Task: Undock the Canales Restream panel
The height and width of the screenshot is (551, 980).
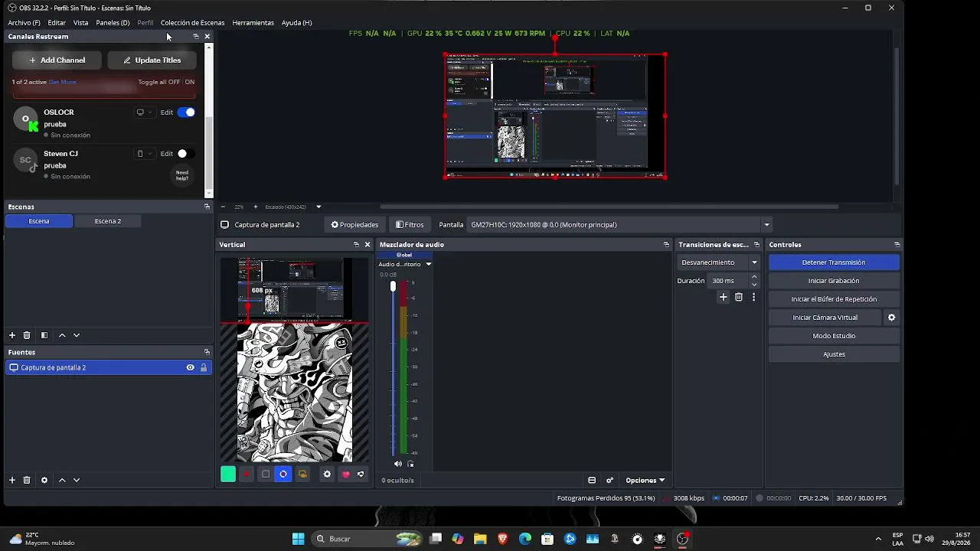Action: pos(196,36)
